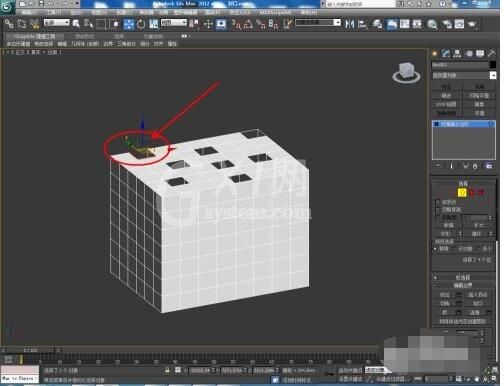Switch to the Hierarchy command panel tab
504x386 pixels.
tap(457, 54)
